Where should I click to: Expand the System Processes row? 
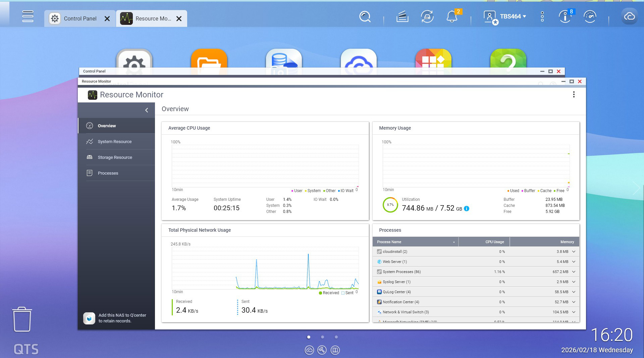574,272
